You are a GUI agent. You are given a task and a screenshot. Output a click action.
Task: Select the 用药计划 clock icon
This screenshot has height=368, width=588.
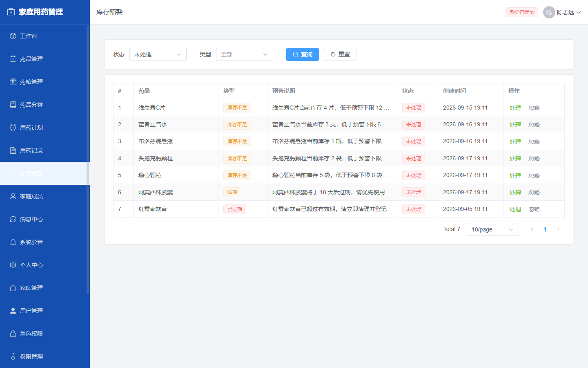[13, 128]
